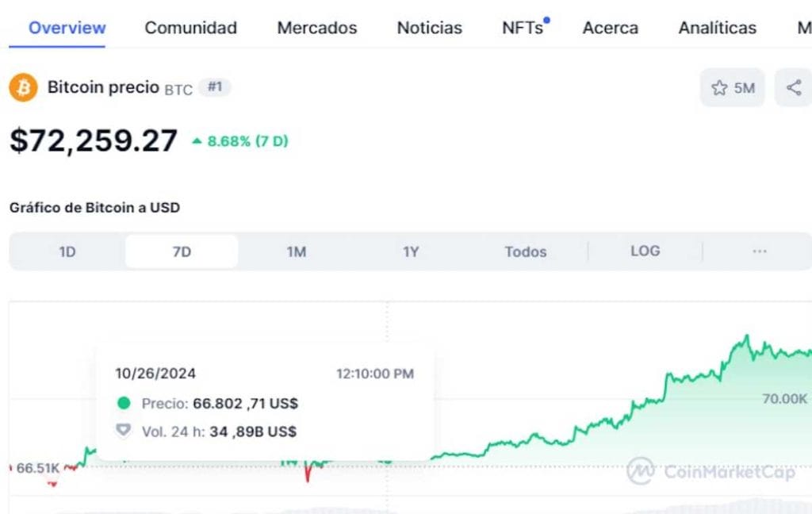Screen dimensions: 812x514
Task: Click the 5M watchlist button
Action: pyautogui.click(x=732, y=88)
